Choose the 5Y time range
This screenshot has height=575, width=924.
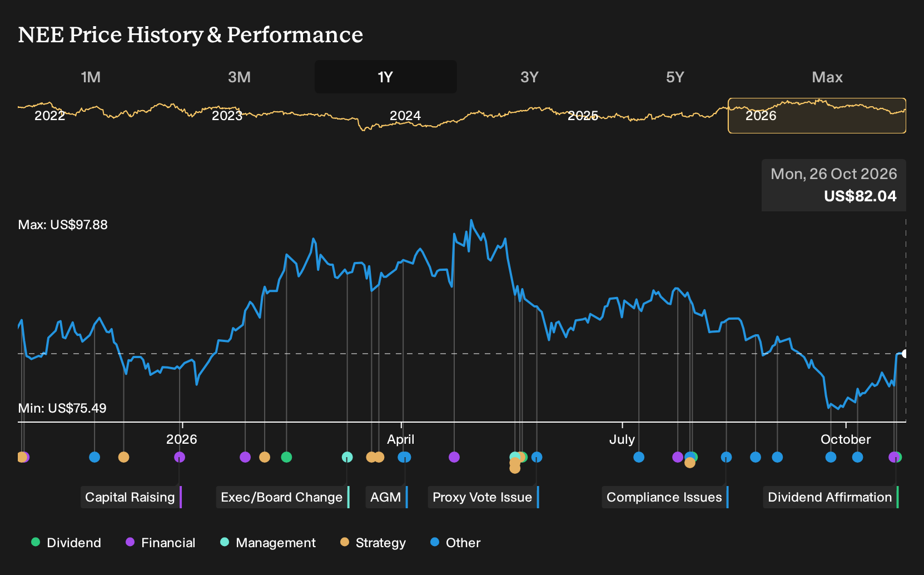[x=675, y=77]
